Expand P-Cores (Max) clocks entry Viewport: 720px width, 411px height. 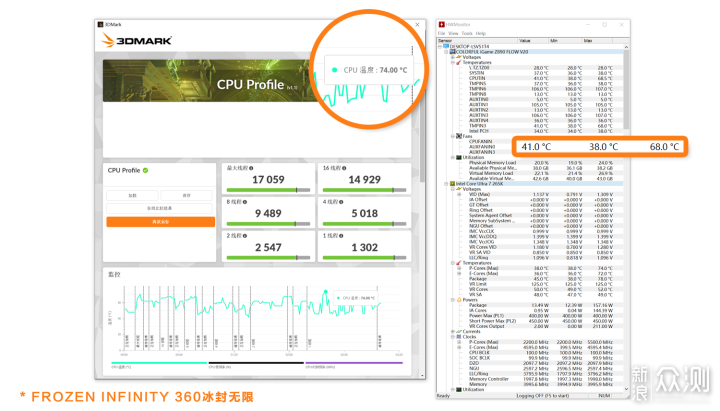[459, 342]
